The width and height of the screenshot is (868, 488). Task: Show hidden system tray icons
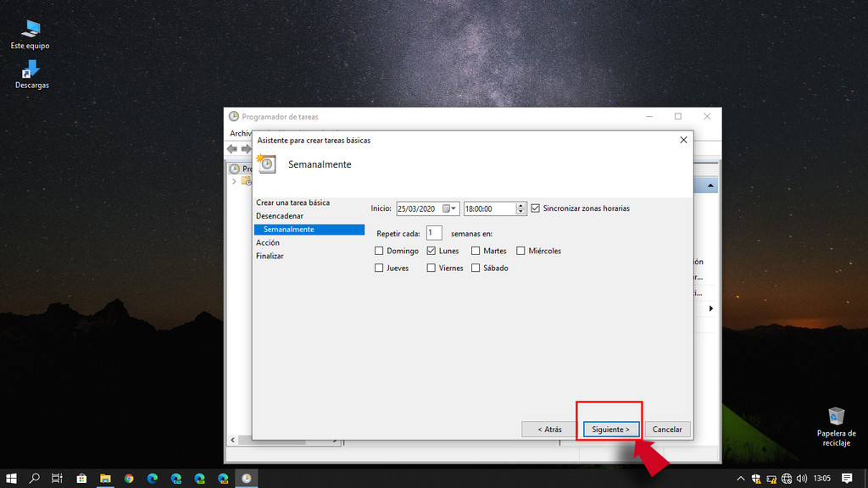pyautogui.click(x=741, y=478)
